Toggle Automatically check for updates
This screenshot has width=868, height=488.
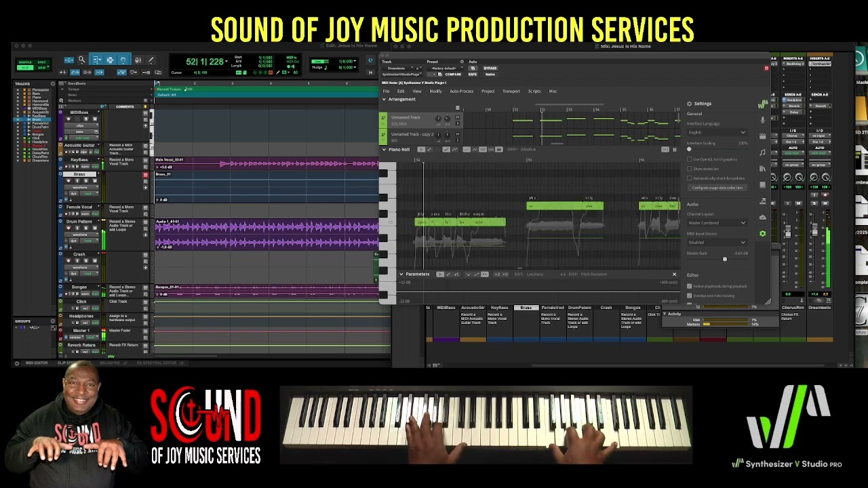point(689,178)
